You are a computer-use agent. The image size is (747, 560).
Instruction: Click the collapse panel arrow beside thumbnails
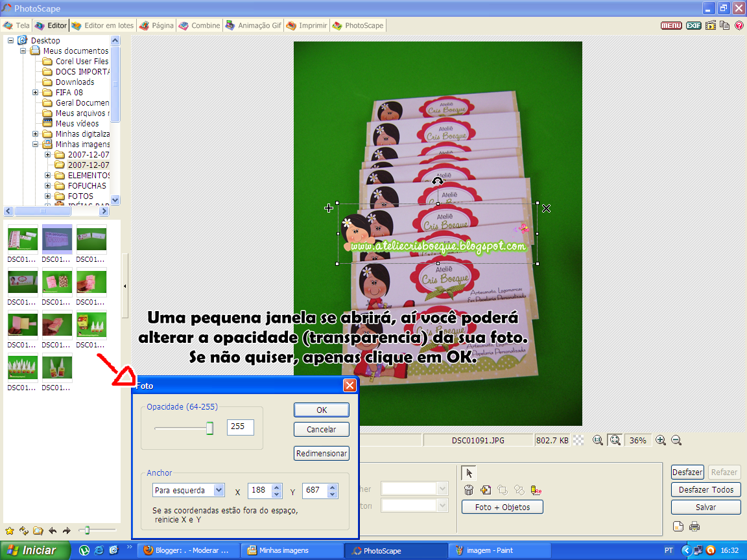[124, 286]
